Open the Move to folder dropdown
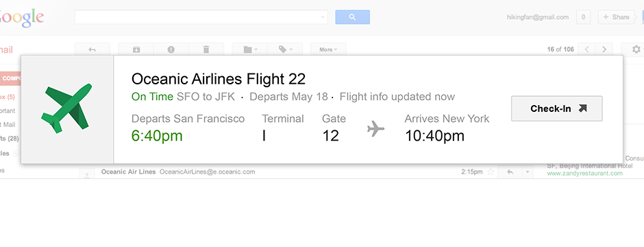The width and height of the screenshot is (644, 247). point(249,49)
